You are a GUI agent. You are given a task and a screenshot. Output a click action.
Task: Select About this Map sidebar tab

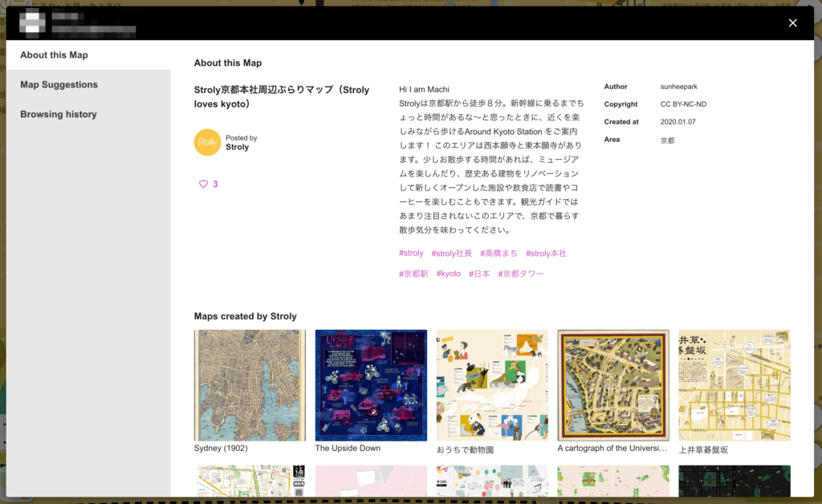click(x=88, y=55)
